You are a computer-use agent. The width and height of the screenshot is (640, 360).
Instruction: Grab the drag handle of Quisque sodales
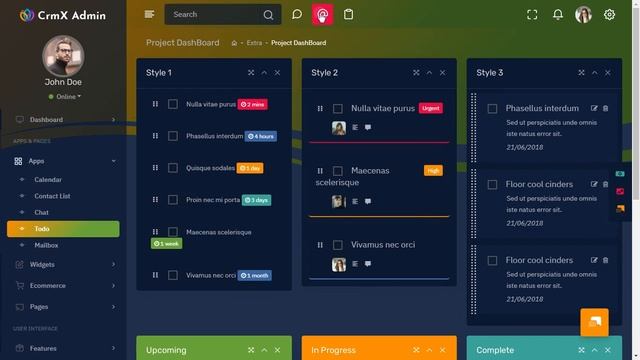tap(155, 168)
